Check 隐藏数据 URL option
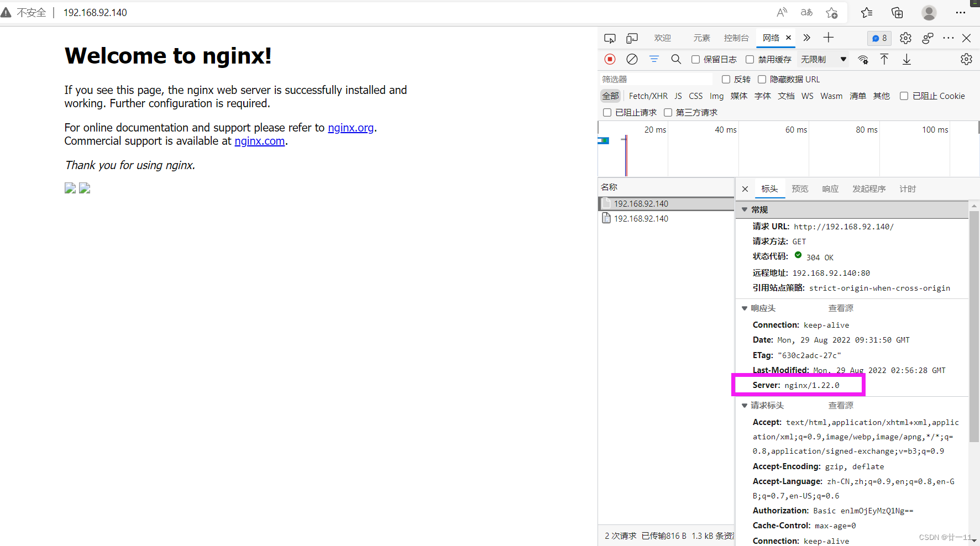The height and width of the screenshot is (546, 980). (762, 79)
